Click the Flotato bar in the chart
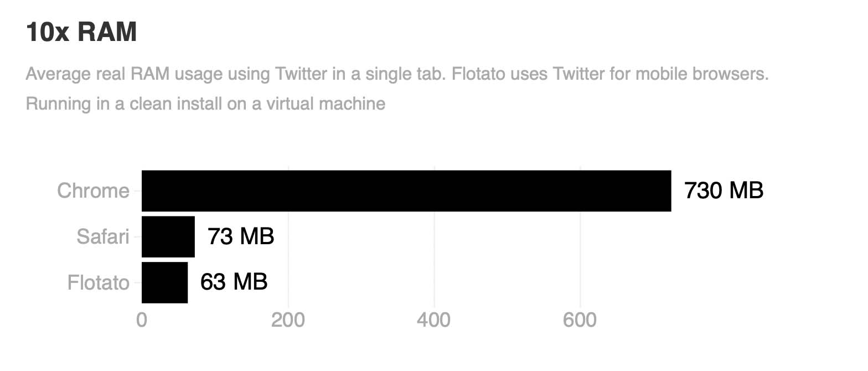 point(164,283)
